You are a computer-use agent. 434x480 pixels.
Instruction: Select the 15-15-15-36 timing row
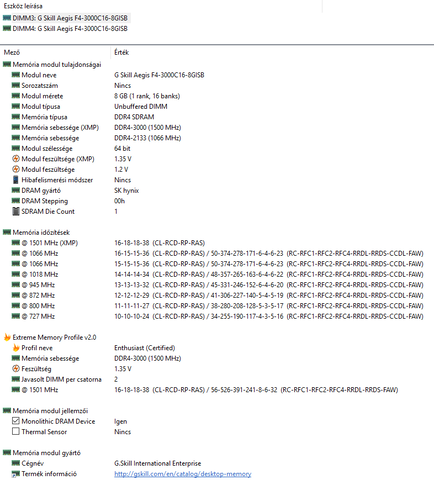pos(269,264)
